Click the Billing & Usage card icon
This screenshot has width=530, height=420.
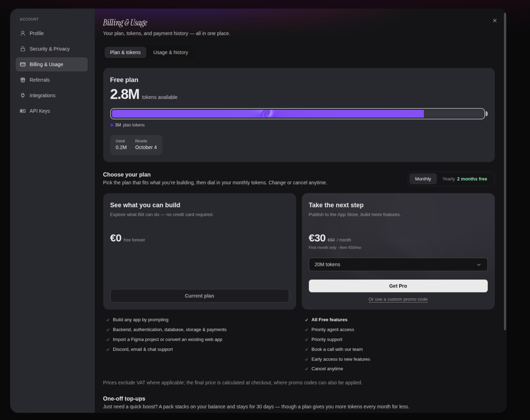[x=23, y=64]
